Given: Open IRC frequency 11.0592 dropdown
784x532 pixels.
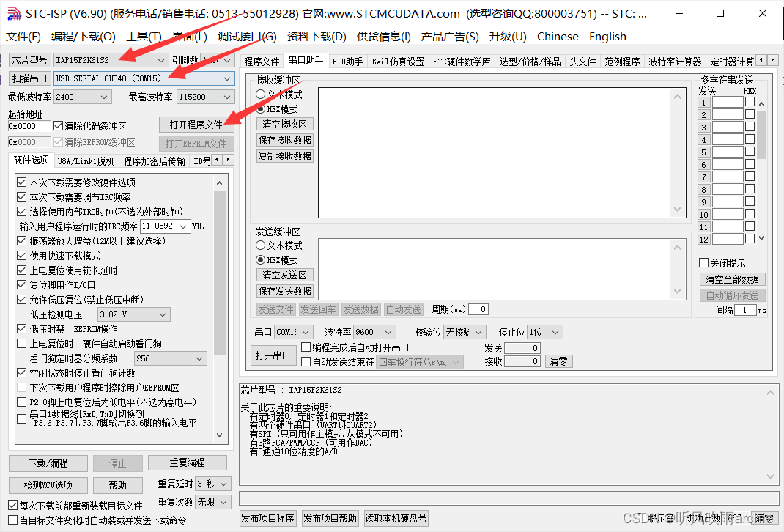Looking at the screenshot, I should point(165,226).
